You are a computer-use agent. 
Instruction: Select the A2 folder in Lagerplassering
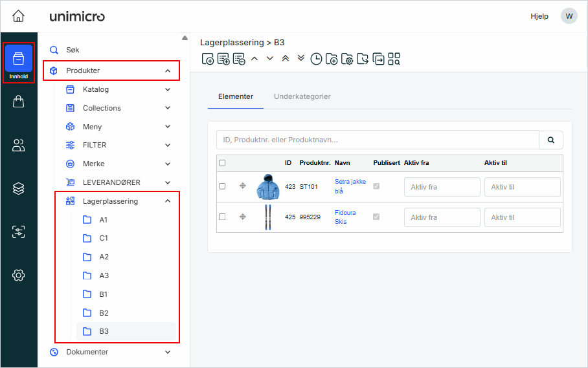click(x=104, y=257)
